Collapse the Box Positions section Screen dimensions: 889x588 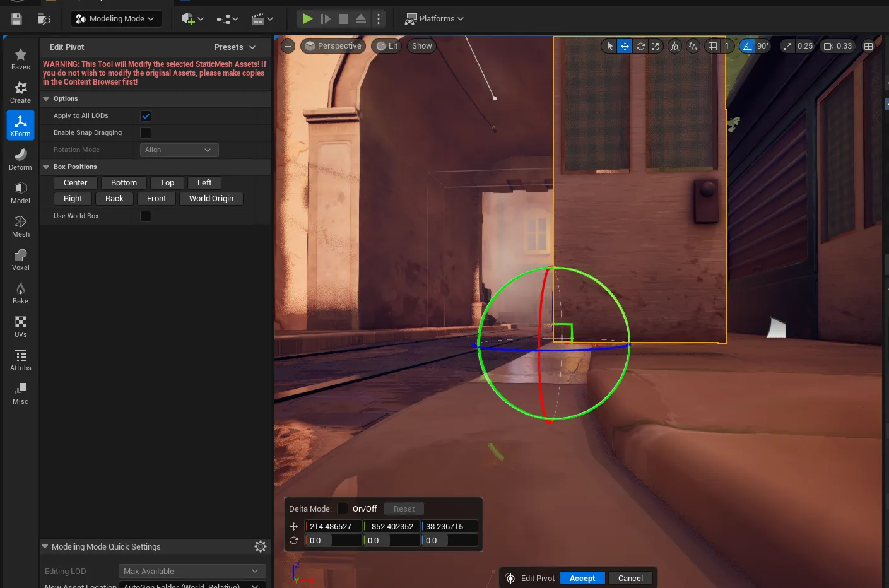[x=46, y=167]
